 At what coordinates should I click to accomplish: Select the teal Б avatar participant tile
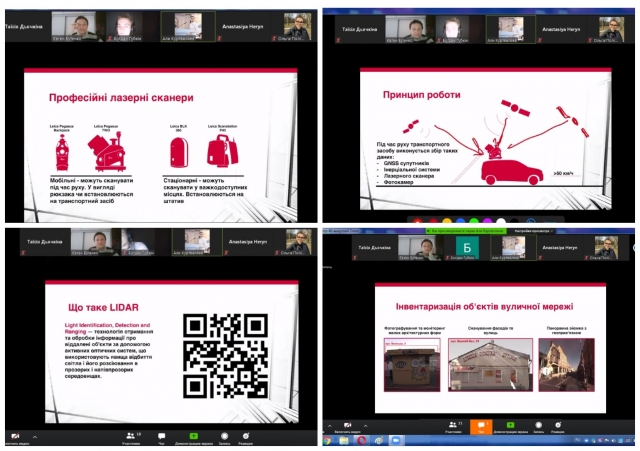coord(466,247)
